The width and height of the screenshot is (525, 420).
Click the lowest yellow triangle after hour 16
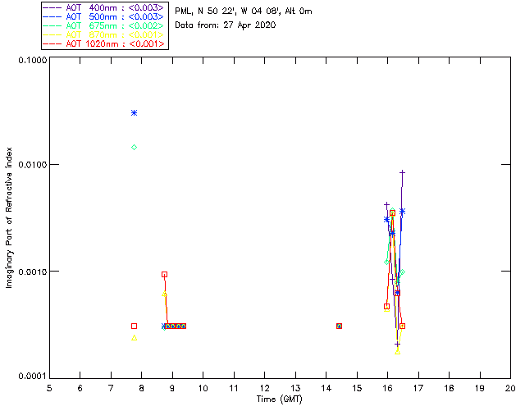point(397,352)
